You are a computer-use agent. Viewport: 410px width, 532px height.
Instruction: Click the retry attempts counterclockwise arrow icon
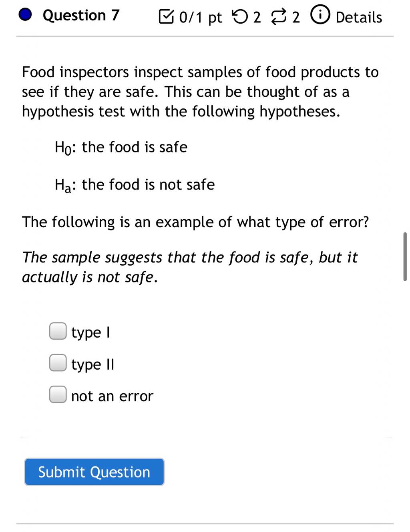pyautogui.click(x=240, y=17)
